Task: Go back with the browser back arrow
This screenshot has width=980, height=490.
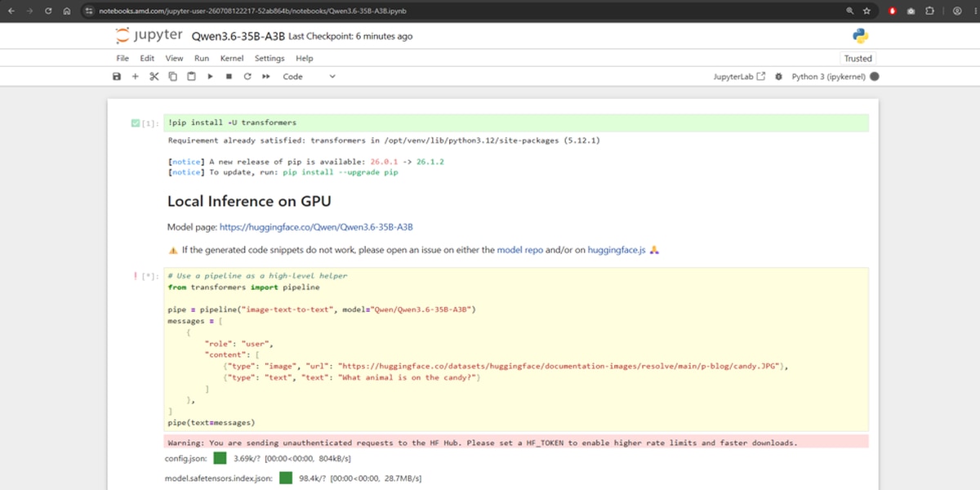Action: (11, 11)
